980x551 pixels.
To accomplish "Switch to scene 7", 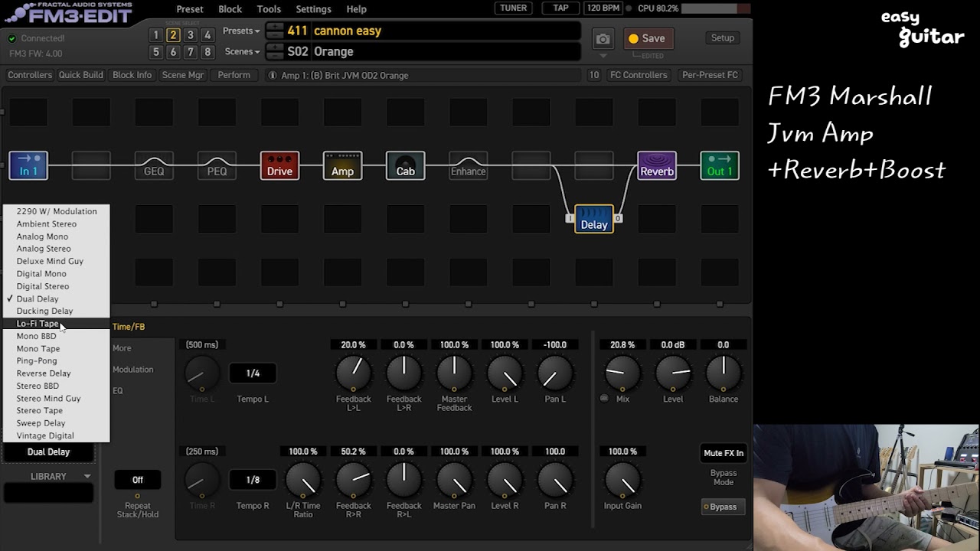I will pos(190,52).
